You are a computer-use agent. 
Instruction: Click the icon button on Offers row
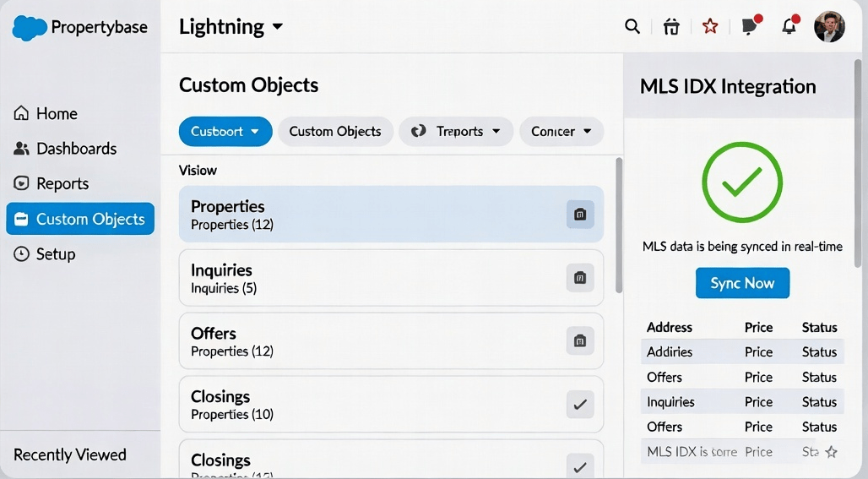580,340
